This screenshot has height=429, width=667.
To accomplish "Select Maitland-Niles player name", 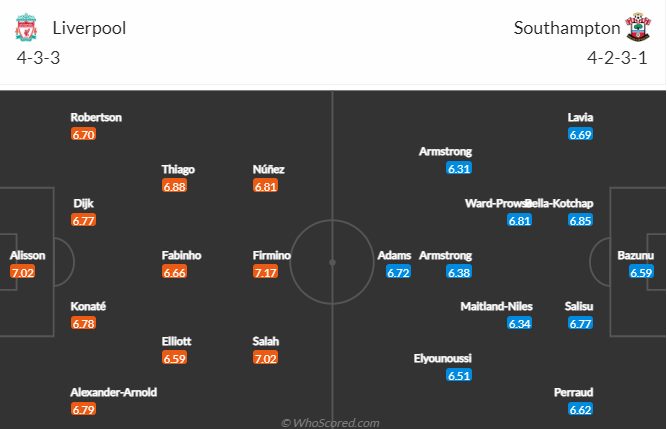I will click(496, 306).
